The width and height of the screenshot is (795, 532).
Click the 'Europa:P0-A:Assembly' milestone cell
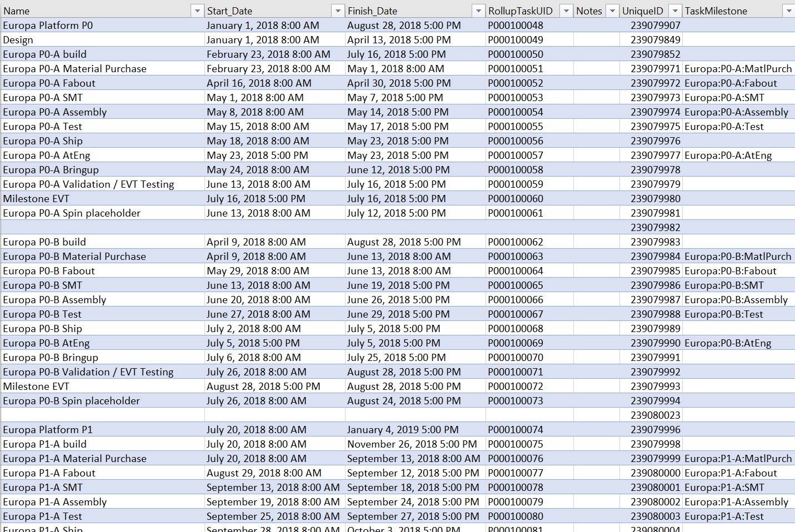[x=738, y=112]
